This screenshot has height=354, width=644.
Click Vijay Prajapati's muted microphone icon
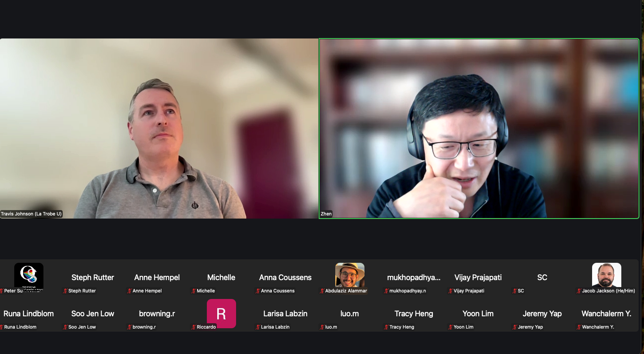tap(451, 291)
